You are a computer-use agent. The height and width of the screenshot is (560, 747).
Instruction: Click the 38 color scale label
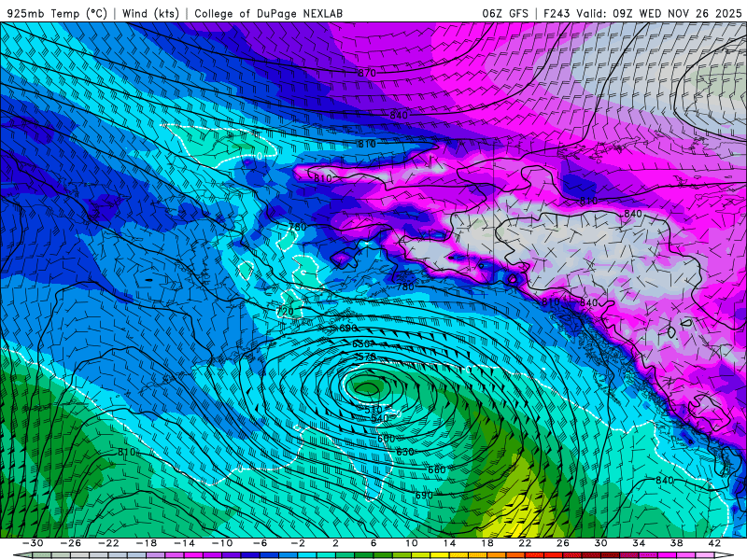point(676,543)
